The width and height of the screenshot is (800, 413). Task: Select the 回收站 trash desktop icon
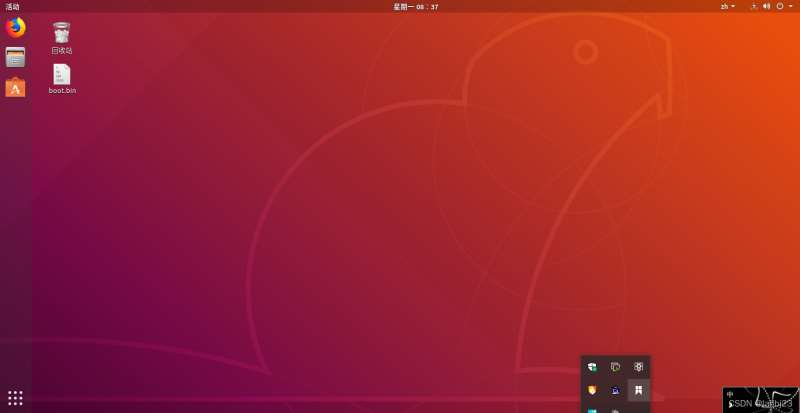(62, 38)
